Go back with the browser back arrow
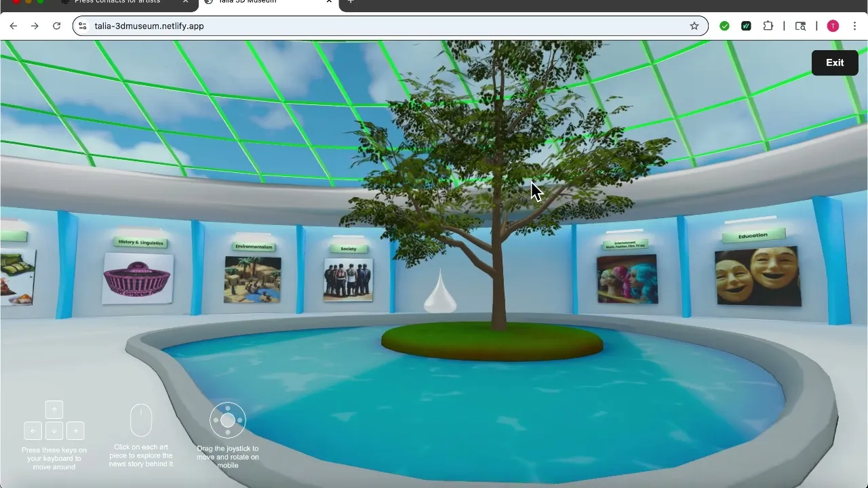This screenshot has width=868, height=488. (x=14, y=26)
